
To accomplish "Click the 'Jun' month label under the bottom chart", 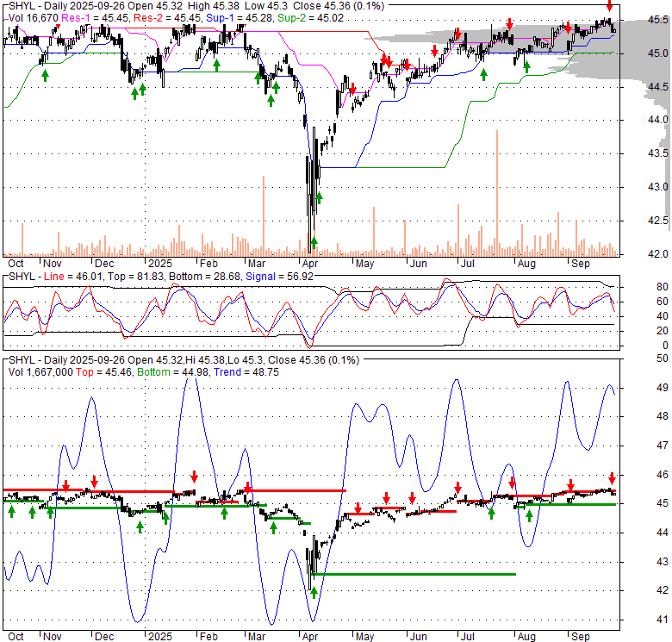I will (x=419, y=637).
